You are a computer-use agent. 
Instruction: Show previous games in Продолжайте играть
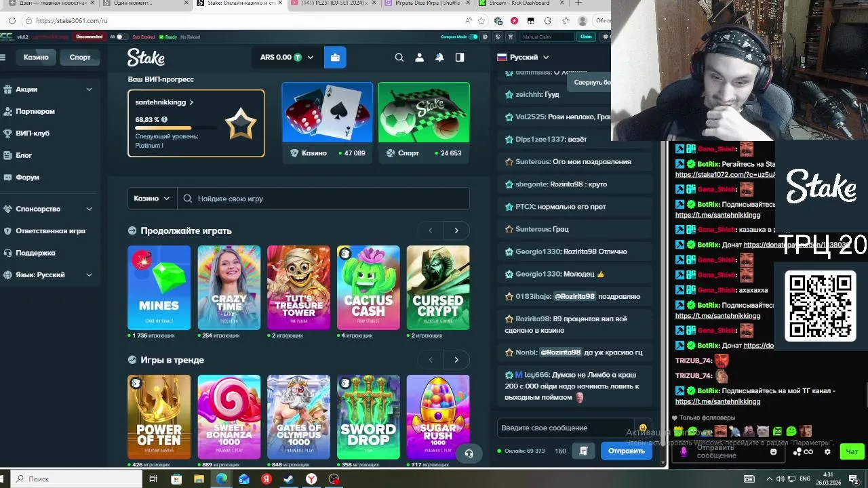coord(431,230)
